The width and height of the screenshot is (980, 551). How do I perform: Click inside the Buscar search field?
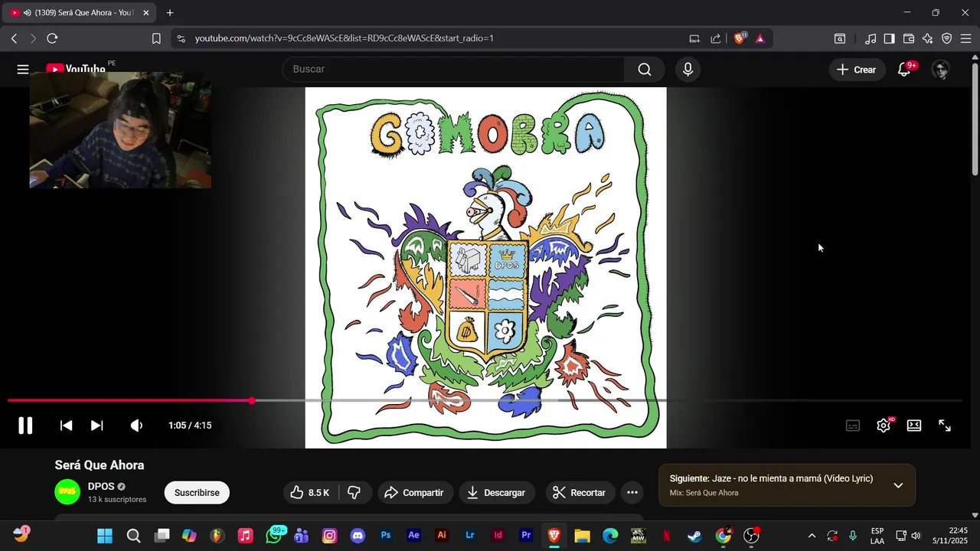(454, 70)
